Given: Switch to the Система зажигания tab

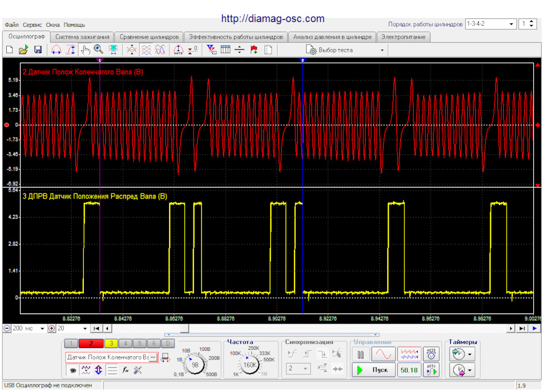Looking at the screenshot, I should point(82,37).
